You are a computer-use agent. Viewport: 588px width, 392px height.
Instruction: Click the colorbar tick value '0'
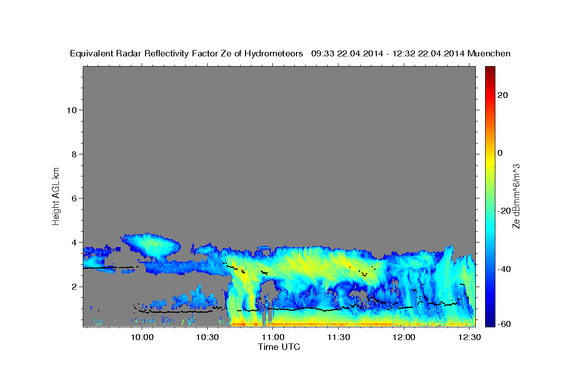click(500, 153)
